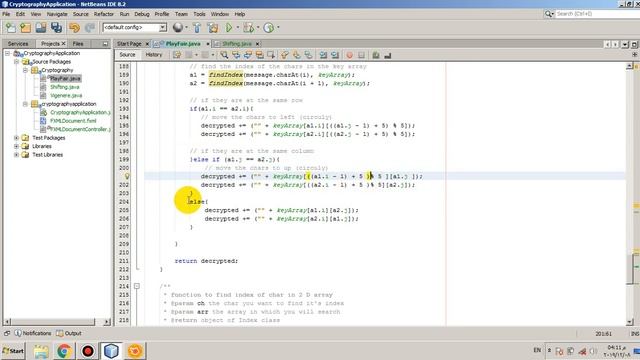The height and width of the screenshot is (360, 640).
Task: Open the Tools menu
Action: click(199, 14)
